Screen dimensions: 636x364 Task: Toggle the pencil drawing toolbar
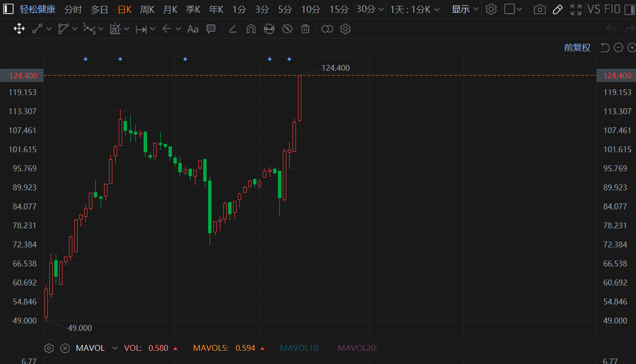point(557,9)
